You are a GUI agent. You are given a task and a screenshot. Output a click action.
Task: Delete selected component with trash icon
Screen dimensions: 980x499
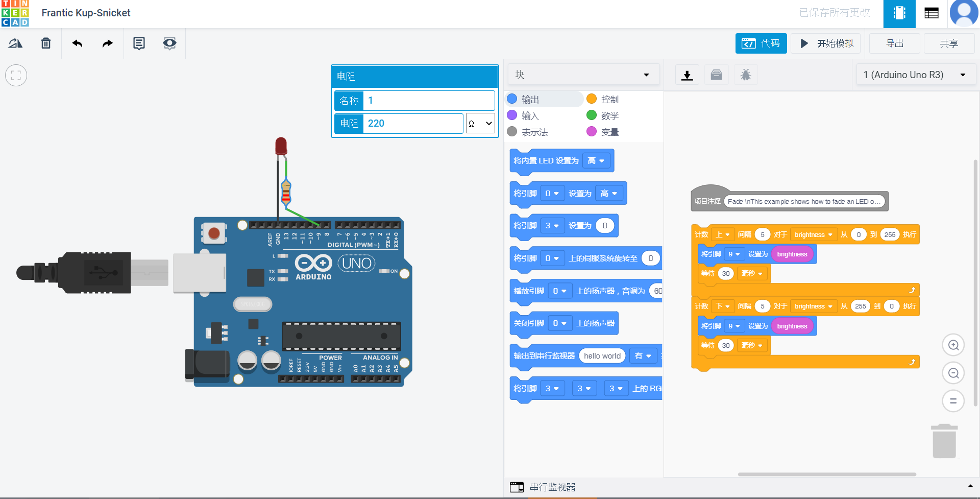(x=46, y=43)
